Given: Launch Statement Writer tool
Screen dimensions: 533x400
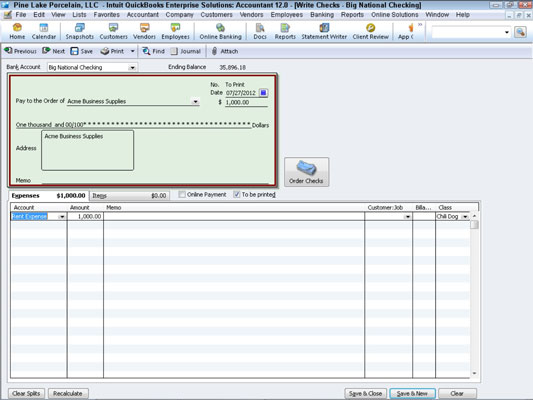Looking at the screenshot, I should 324,31.
